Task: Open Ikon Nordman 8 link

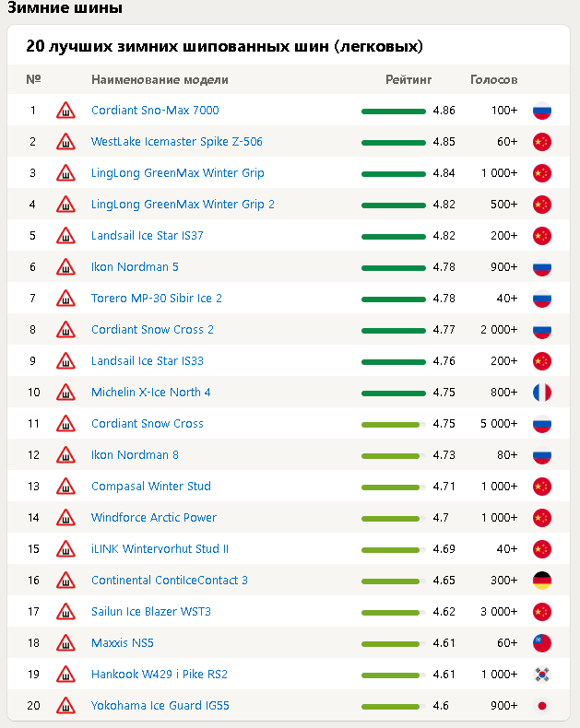Action: (135, 455)
